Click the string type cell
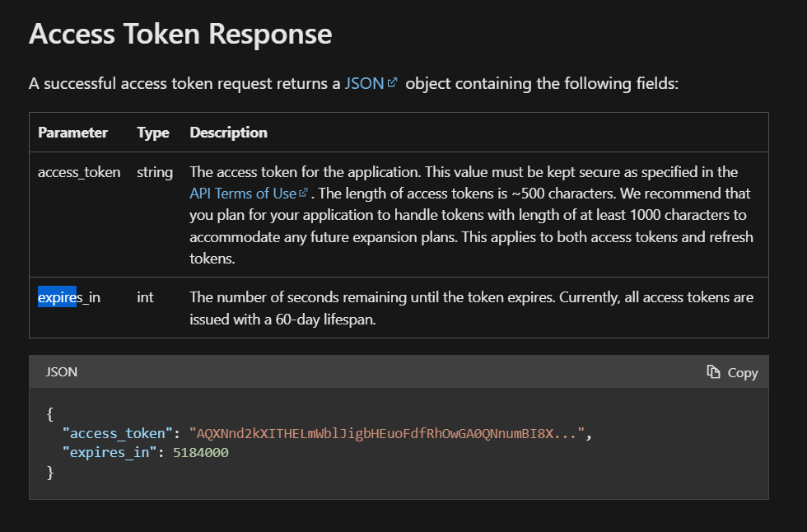The image size is (807, 532). [155, 172]
